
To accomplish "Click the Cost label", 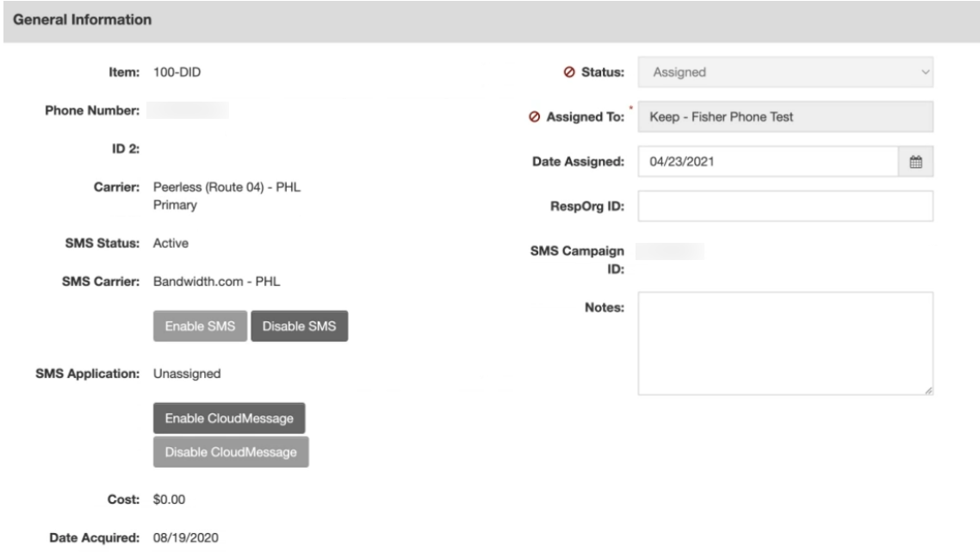I will click(x=123, y=500).
